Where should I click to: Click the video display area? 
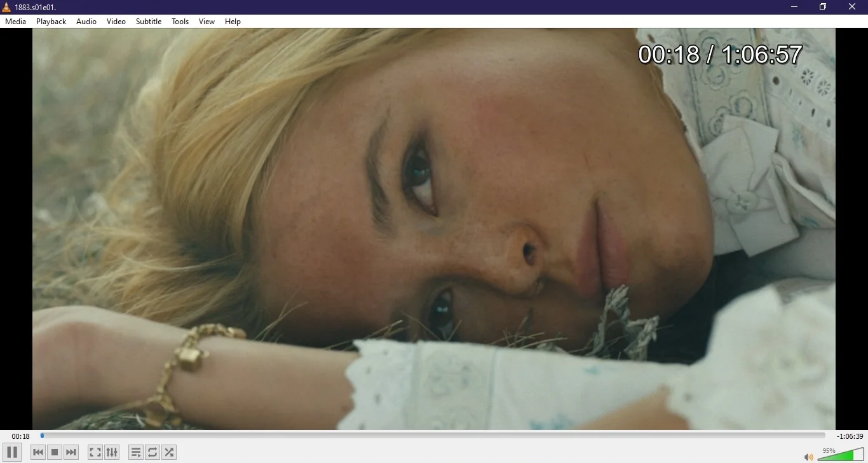(434, 229)
